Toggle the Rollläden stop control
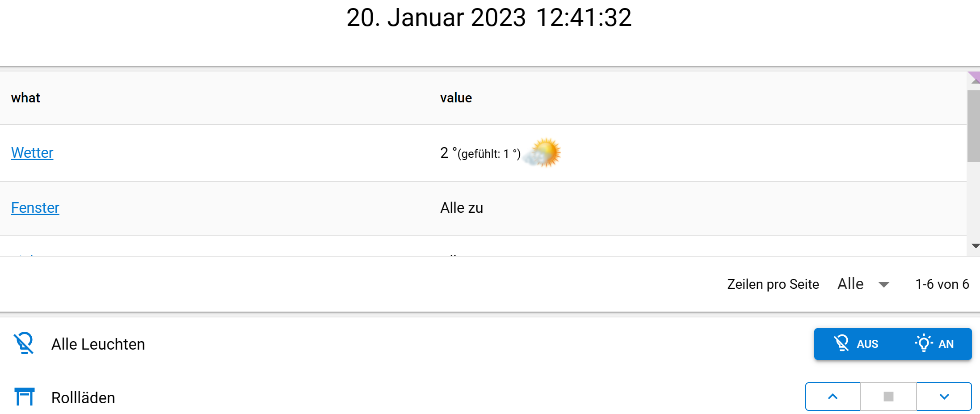This screenshot has height=414, width=980. 888,397
